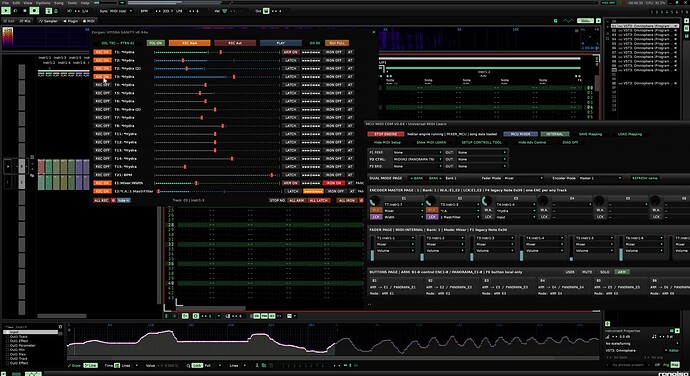Open the Options menu
Image resolution: width=690 pixels, height=376 pixels.
pyautogui.click(x=43, y=3)
